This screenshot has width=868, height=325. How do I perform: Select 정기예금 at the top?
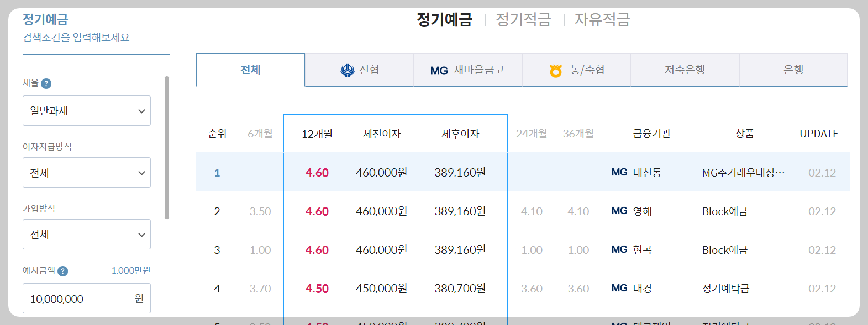point(444,20)
